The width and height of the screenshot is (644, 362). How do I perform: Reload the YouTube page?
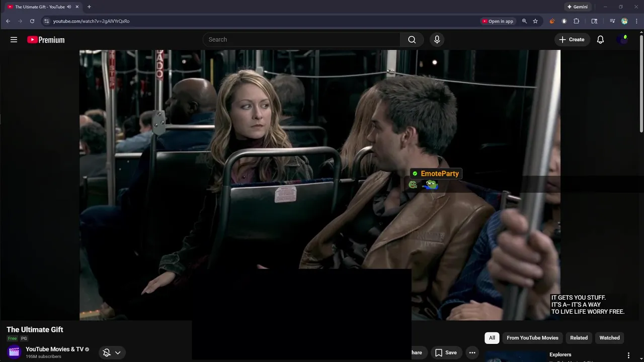pyautogui.click(x=32, y=21)
